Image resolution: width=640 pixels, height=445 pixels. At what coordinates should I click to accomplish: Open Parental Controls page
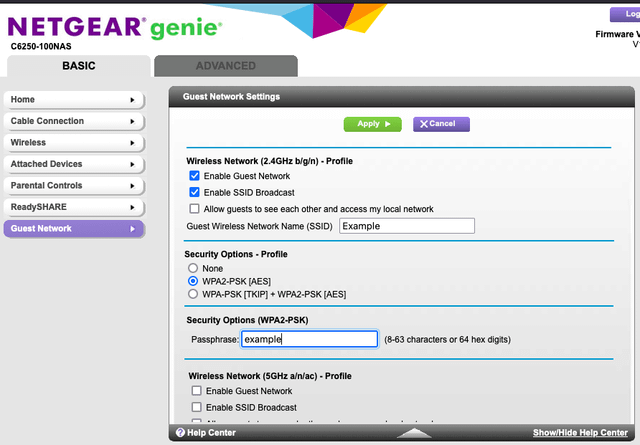pyautogui.click(x=74, y=186)
